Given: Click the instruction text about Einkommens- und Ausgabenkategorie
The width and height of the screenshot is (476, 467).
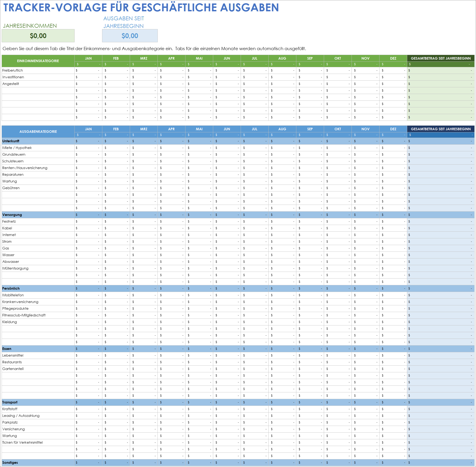Looking at the screenshot, I should [154, 49].
